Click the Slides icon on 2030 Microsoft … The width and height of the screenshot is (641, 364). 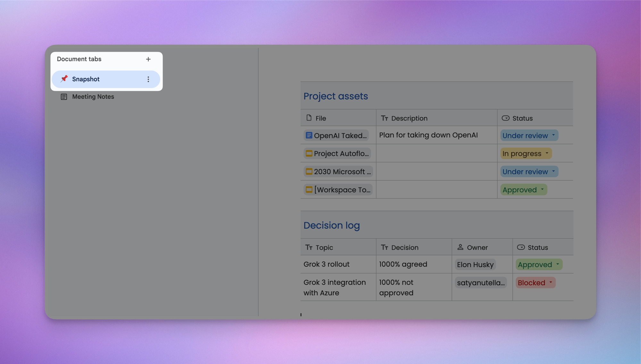[x=309, y=171]
